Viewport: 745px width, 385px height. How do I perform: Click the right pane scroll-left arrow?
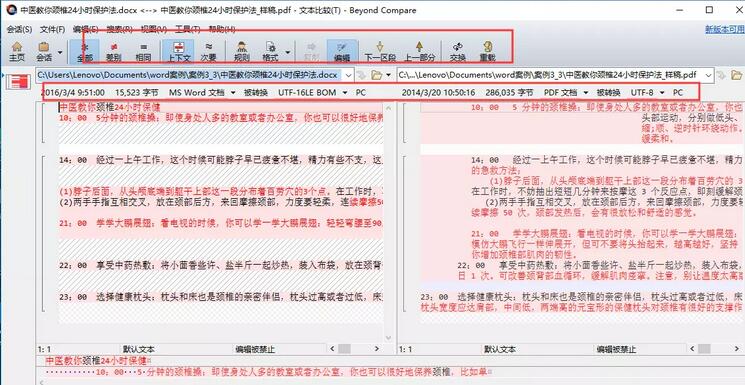click(693, 349)
